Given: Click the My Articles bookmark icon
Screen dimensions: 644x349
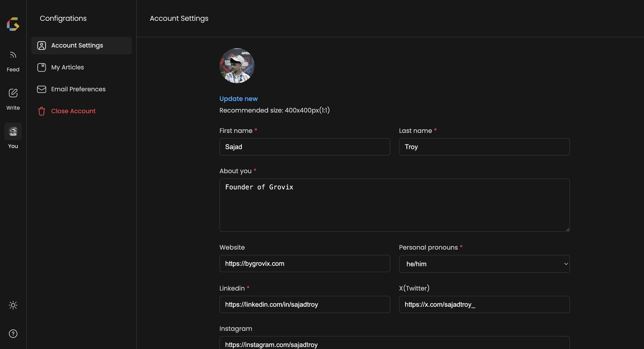Looking at the screenshot, I should click(x=42, y=67).
